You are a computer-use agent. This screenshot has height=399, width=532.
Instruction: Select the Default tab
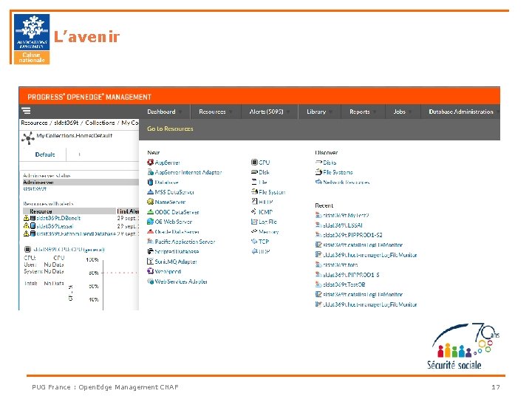point(45,154)
